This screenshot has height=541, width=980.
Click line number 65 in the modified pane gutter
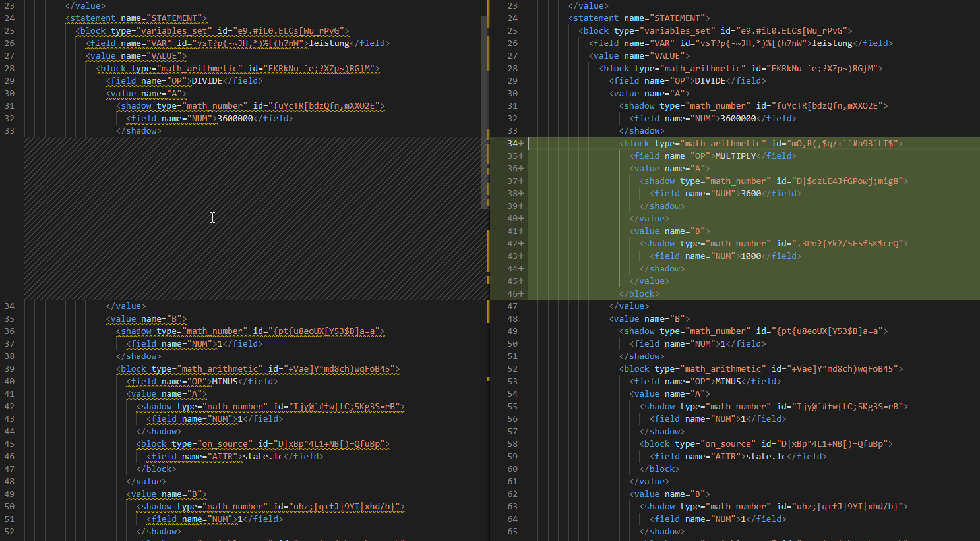click(512, 532)
